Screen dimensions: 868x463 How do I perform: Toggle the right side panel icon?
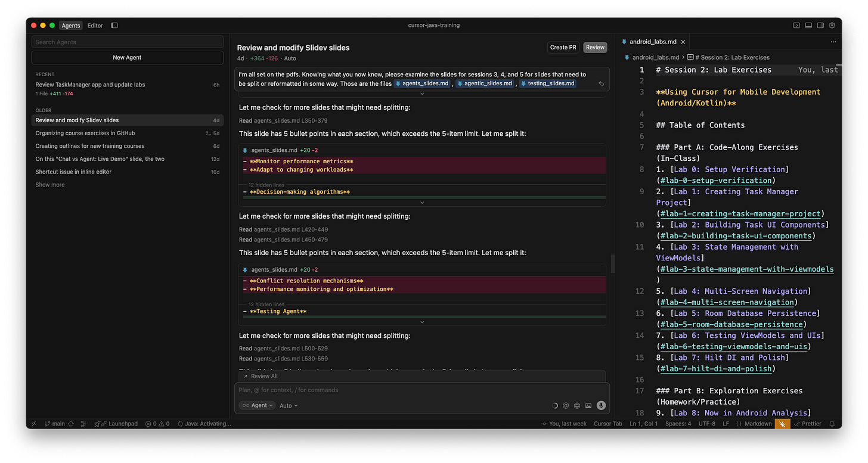coord(820,26)
